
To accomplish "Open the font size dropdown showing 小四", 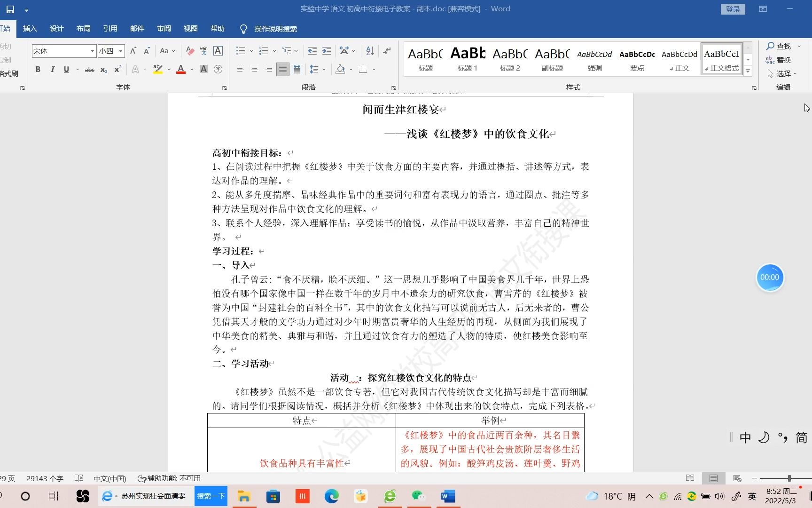I will tap(121, 51).
